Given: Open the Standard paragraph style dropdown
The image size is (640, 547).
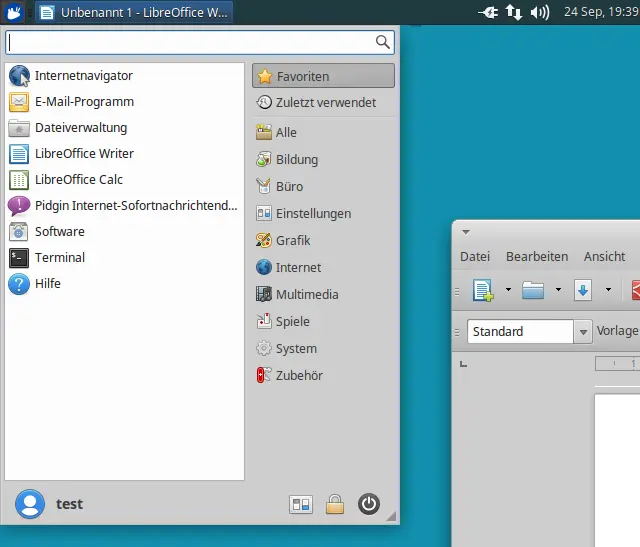Looking at the screenshot, I should point(582,332).
